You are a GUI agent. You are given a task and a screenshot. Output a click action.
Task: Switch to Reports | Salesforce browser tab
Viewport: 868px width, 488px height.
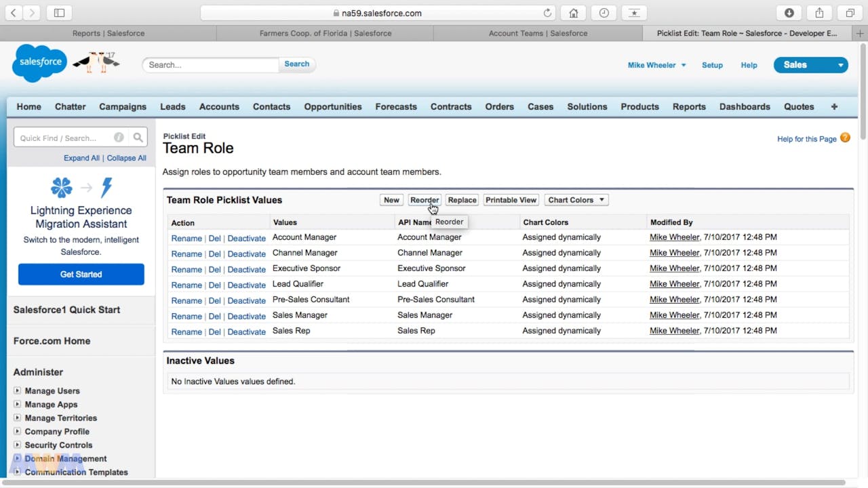[x=108, y=33]
